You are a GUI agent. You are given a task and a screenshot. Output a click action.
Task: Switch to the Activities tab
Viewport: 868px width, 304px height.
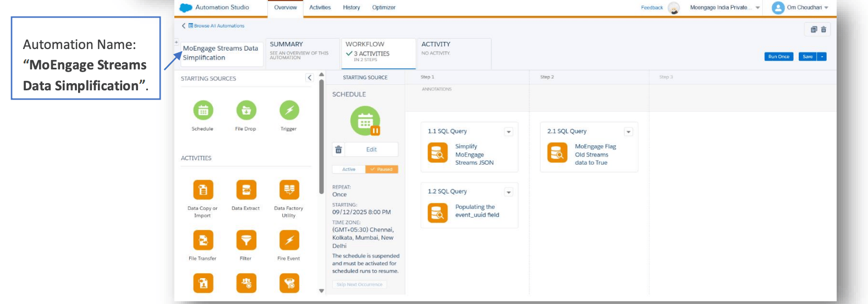tap(320, 8)
